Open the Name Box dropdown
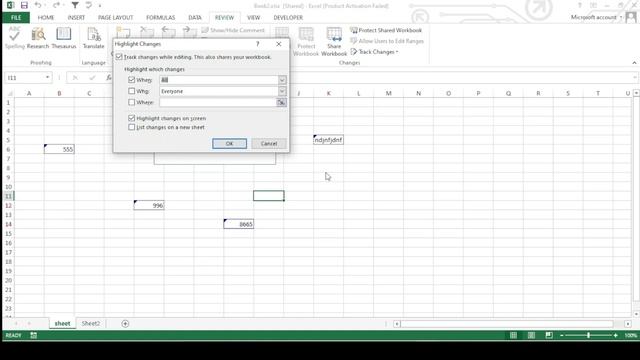 [47, 78]
